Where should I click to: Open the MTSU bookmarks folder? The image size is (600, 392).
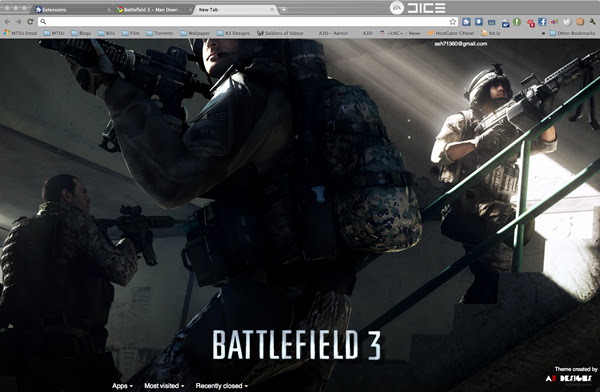tap(54, 33)
